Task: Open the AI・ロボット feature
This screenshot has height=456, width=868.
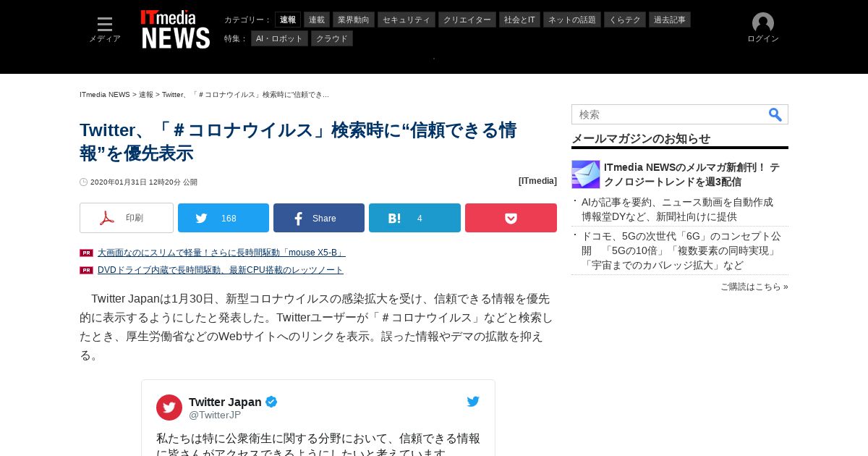Action: [x=280, y=38]
